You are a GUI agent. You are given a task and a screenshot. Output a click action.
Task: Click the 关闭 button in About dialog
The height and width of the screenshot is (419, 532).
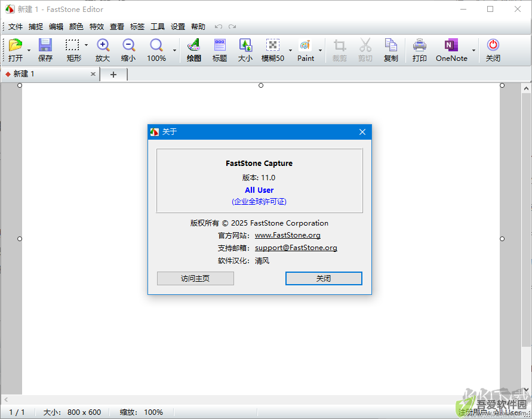click(x=324, y=279)
